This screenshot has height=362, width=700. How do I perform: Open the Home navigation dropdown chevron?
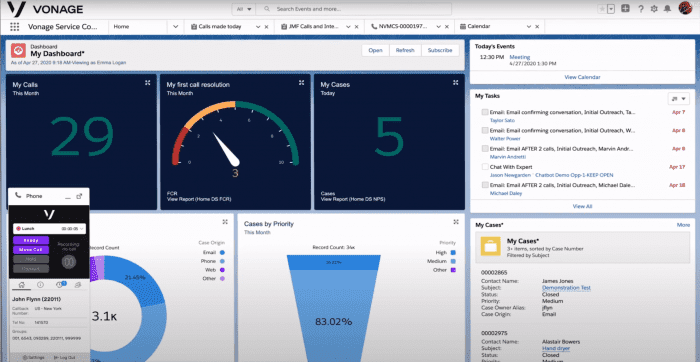click(175, 27)
